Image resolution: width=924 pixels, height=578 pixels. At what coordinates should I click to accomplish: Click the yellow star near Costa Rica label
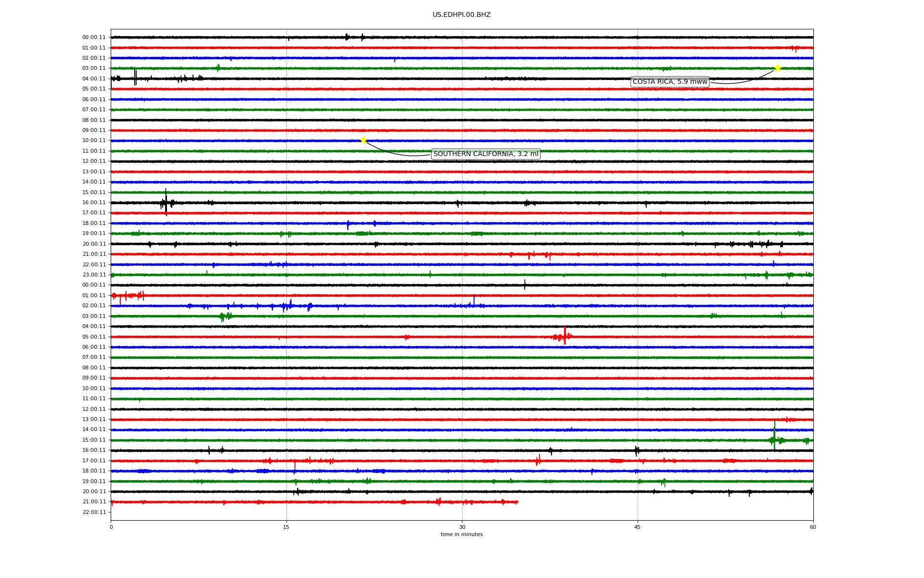(777, 68)
